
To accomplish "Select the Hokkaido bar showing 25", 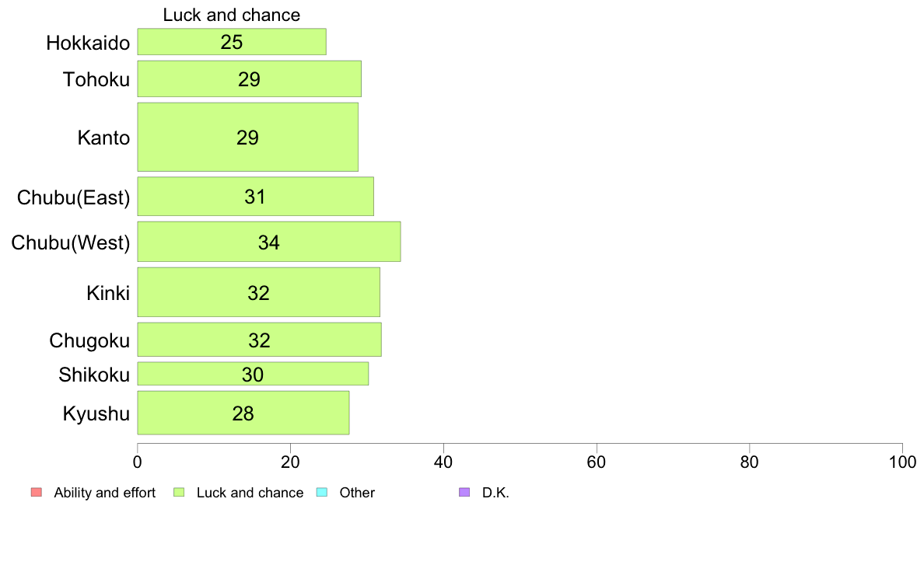I will [x=232, y=42].
